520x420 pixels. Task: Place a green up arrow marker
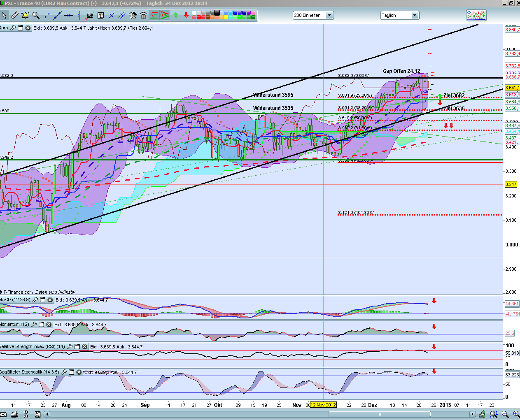[175, 15]
